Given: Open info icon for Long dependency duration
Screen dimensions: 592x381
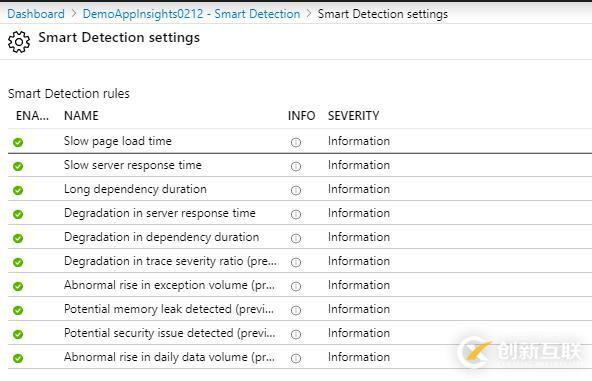Looking at the screenshot, I should (x=296, y=190).
